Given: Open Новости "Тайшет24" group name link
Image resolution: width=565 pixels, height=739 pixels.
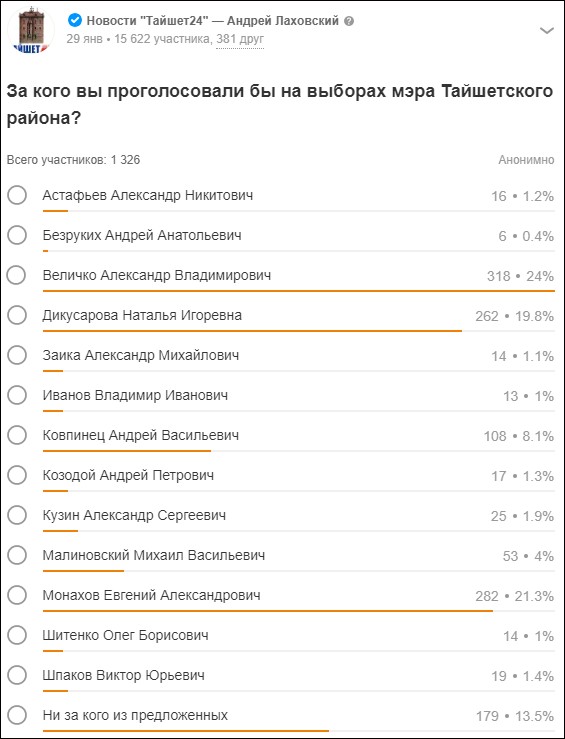Looking at the screenshot, I should 213,21.
